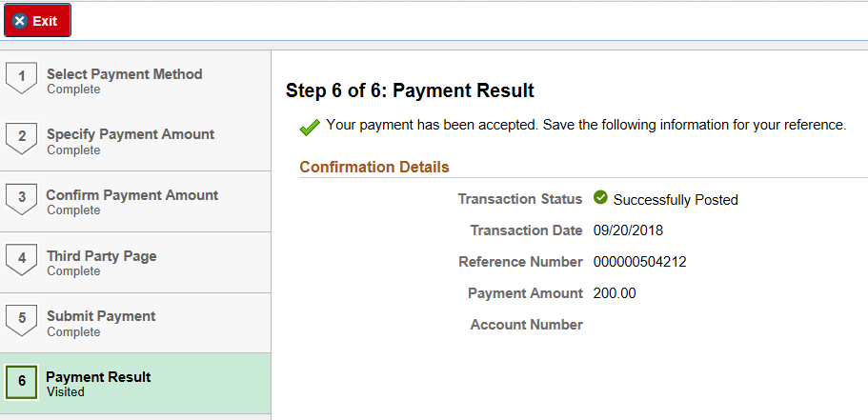The image size is (868, 420).
Task: Go to the Submit Payment step
Action: click(101, 316)
